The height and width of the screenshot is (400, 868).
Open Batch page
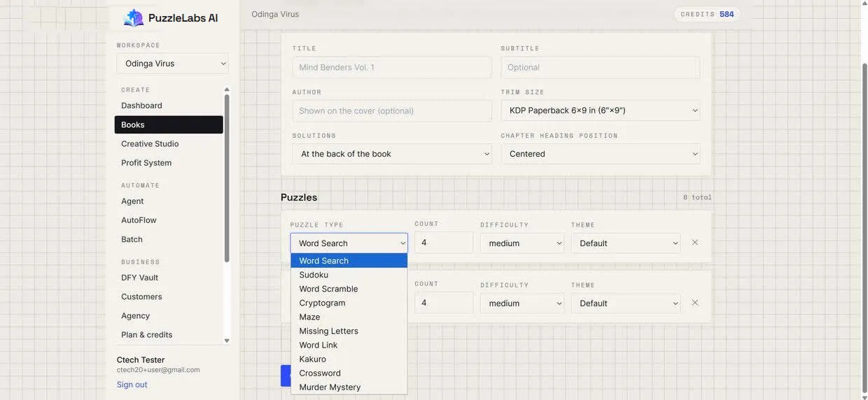click(169, 239)
